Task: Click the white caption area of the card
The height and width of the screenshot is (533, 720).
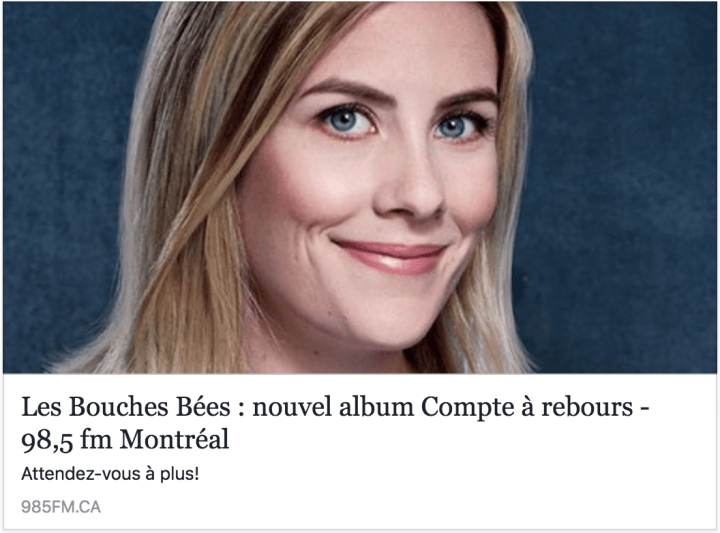Action: coord(360,451)
